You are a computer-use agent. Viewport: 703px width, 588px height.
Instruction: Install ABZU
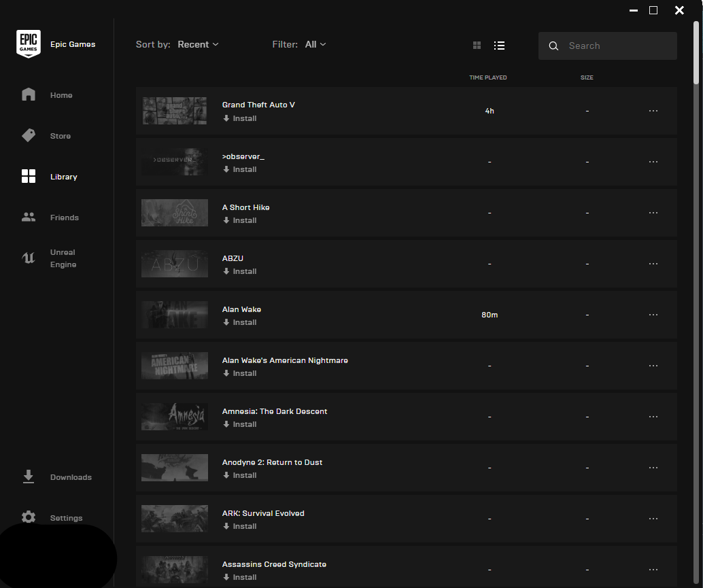click(x=240, y=272)
